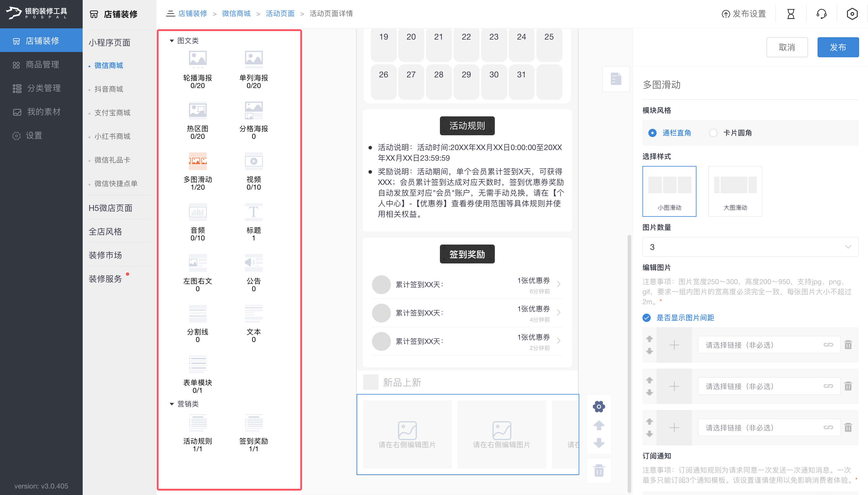Select 卡片圆角 radio option

click(x=713, y=133)
